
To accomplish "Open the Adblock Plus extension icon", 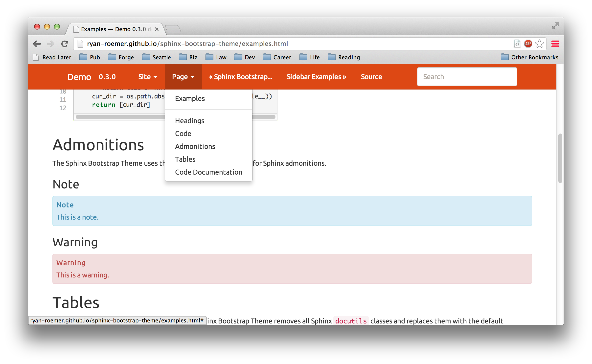I will [x=528, y=44].
